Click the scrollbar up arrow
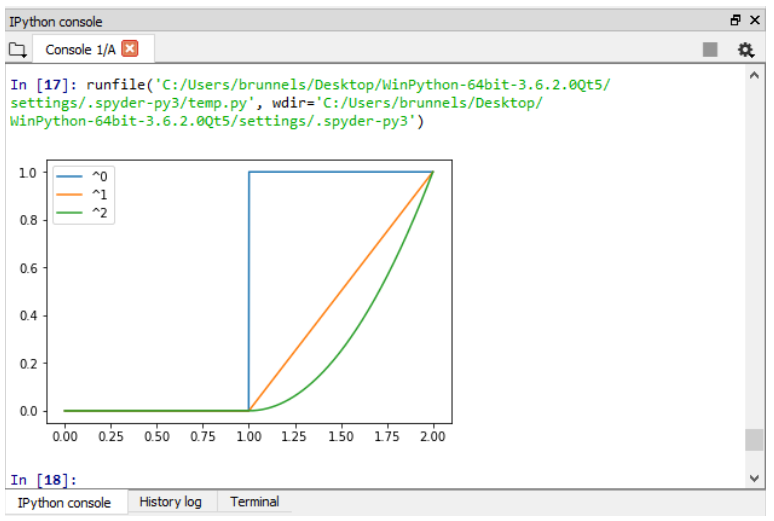This screenshot has width=774, height=521. [754, 76]
